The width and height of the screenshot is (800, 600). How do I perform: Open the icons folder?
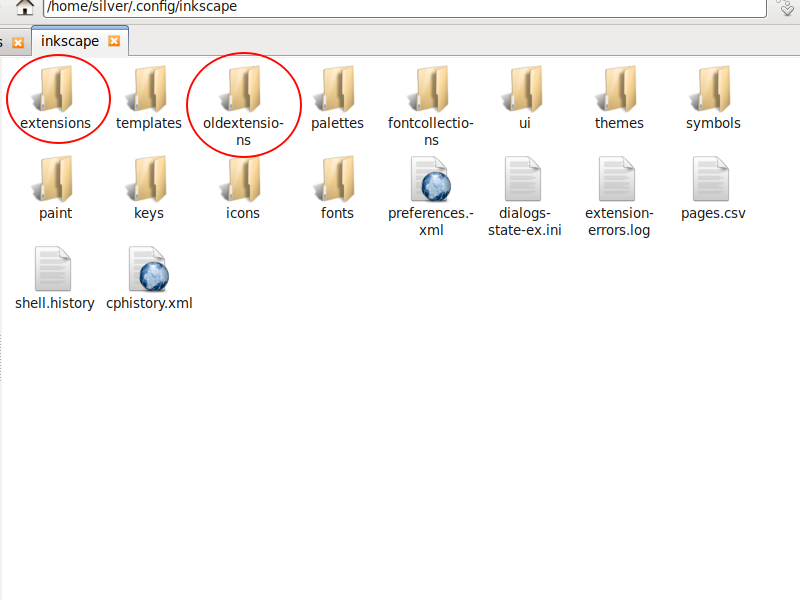[x=243, y=179]
